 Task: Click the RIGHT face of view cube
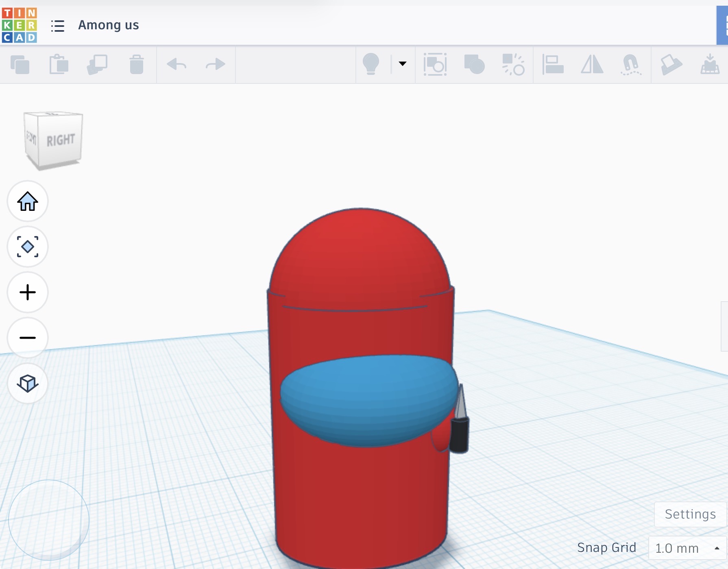click(x=61, y=140)
